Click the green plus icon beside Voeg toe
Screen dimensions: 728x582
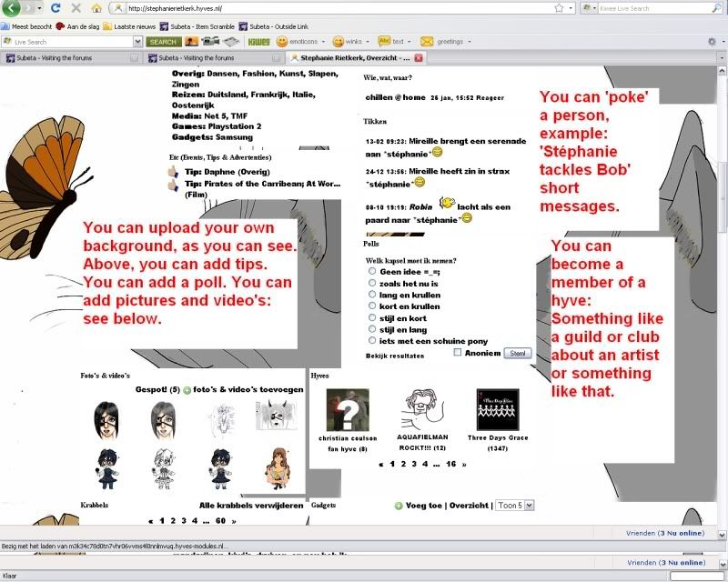(x=399, y=506)
